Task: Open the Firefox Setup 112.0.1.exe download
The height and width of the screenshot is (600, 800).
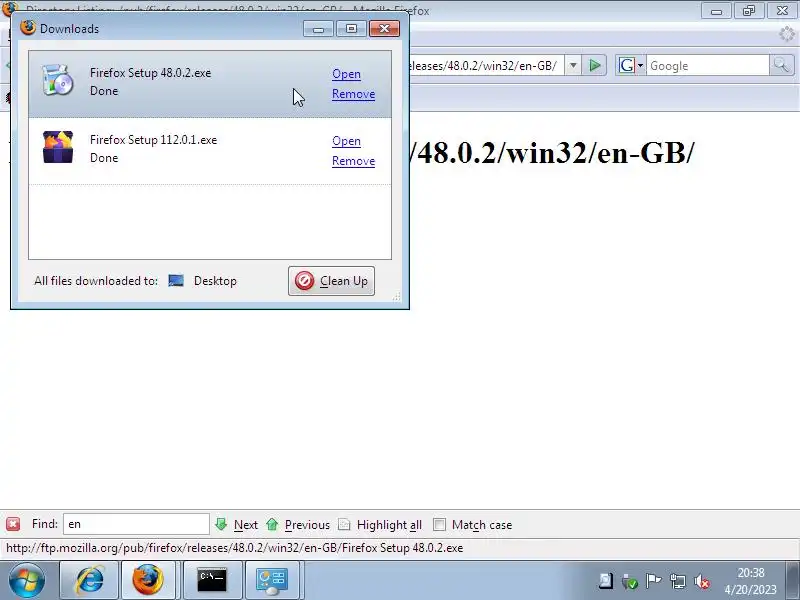Action: click(346, 141)
